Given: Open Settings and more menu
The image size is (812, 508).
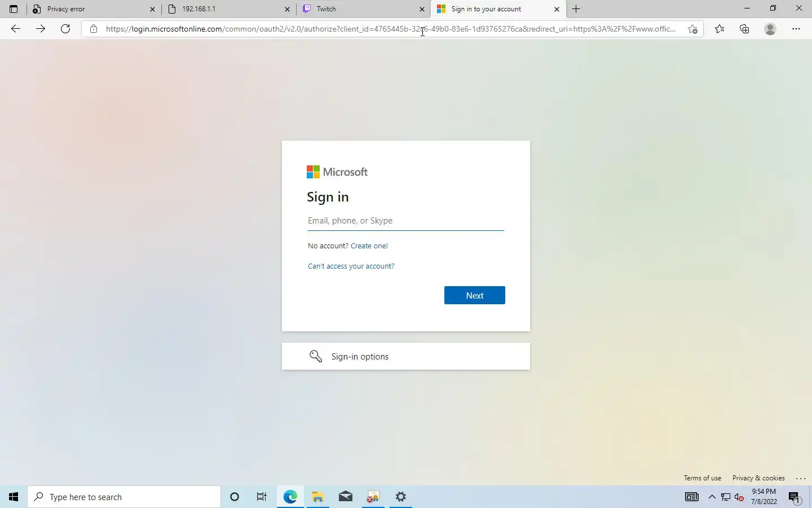Looking at the screenshot, I should point(796,29).
